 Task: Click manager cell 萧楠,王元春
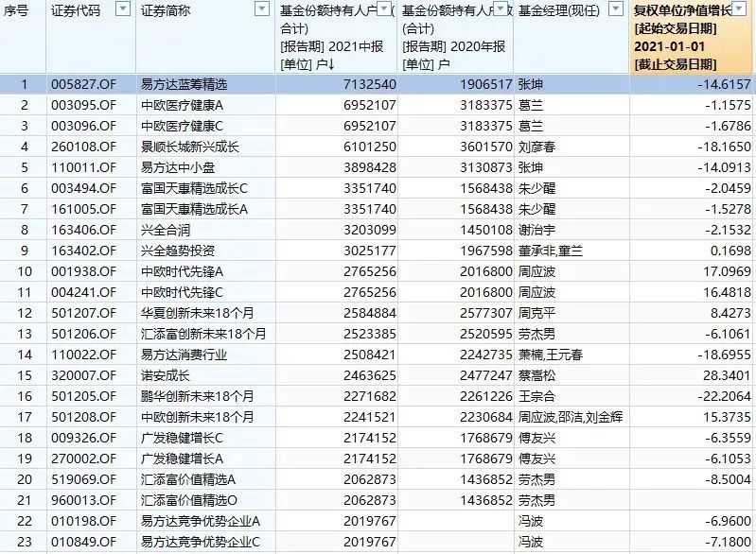[x=551, y=355]
